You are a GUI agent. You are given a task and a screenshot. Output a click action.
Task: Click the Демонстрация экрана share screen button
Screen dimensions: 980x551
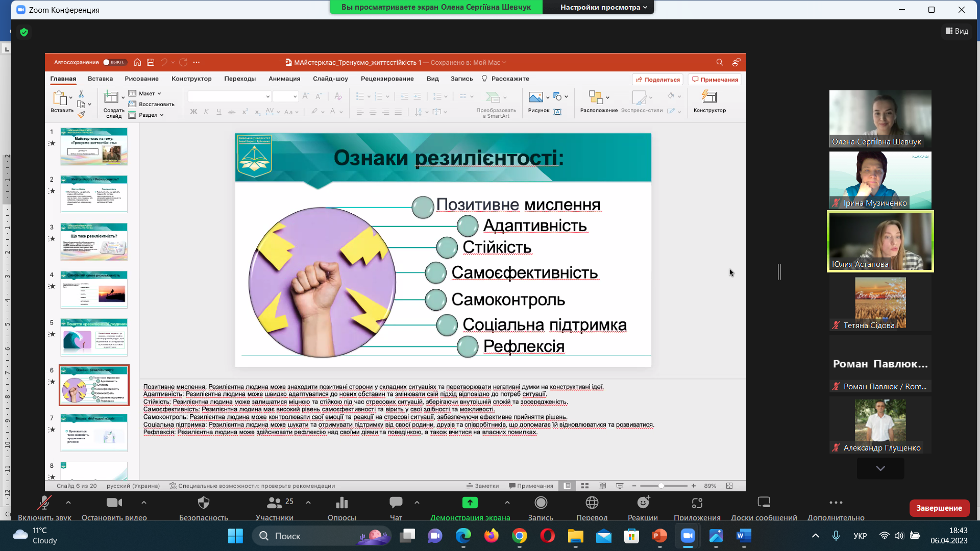470,503
